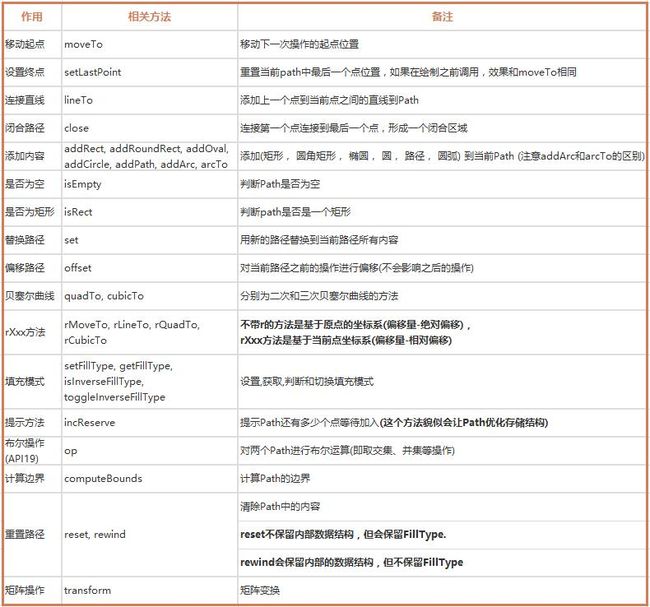Click the 计算边界 row label

(x=25, y=478)
